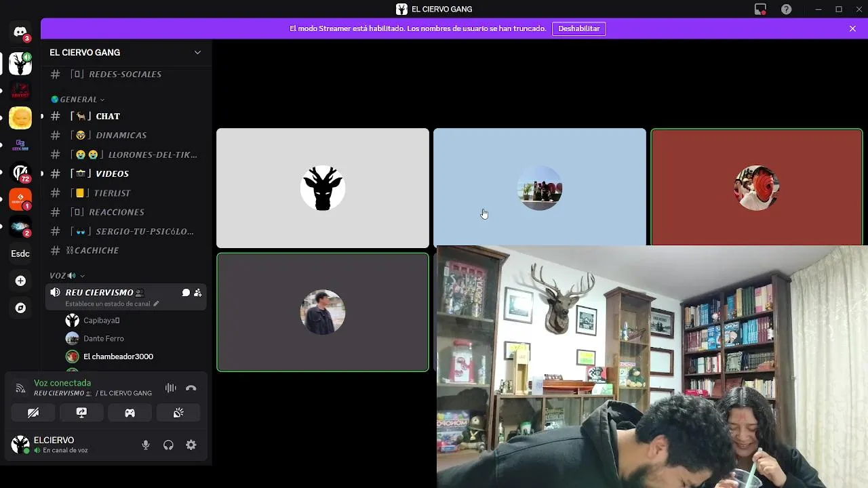Add a server with the plus icon

click(20, 281)
